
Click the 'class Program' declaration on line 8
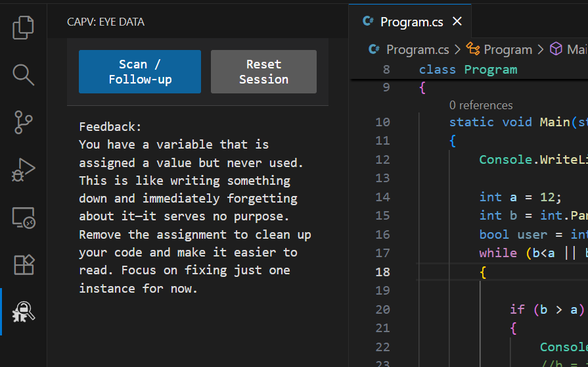[x=468, y=70]
